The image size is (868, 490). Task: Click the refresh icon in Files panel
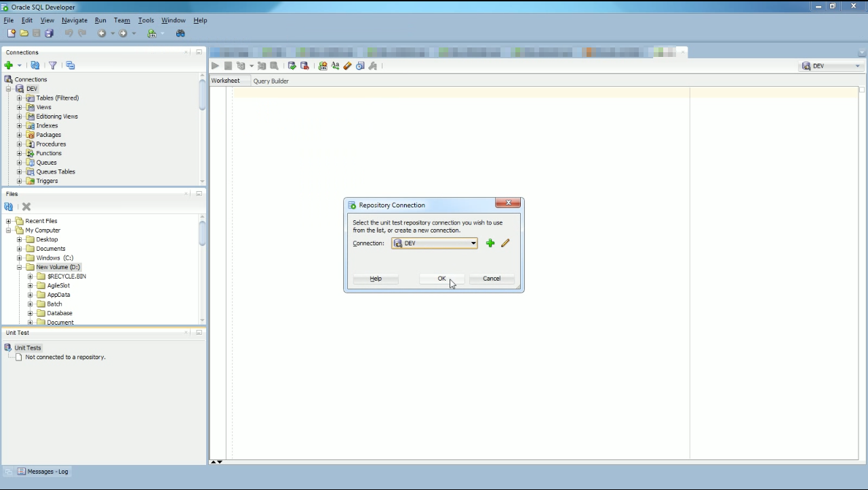pyautogui.click(x=9, y=207)
